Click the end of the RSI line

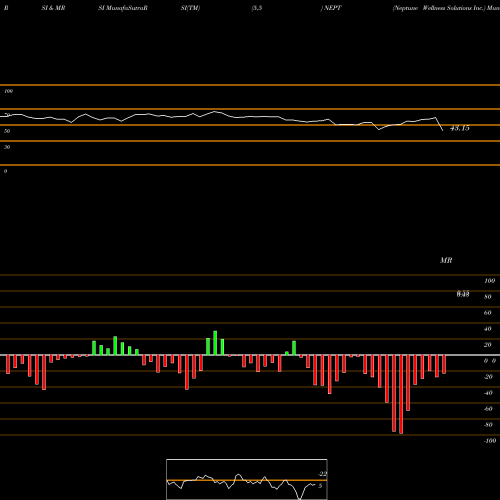[443, 130]
